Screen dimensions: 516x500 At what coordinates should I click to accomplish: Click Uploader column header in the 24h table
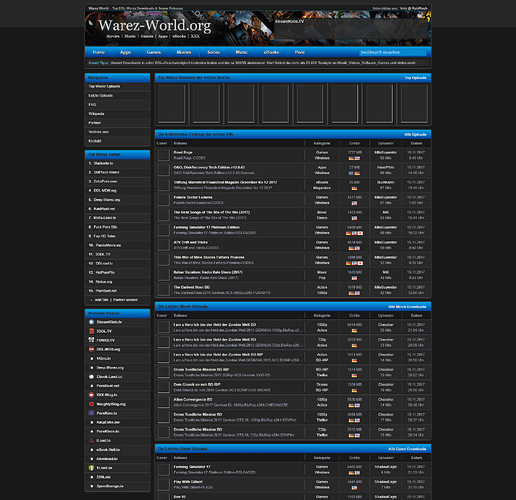point(386,143)
